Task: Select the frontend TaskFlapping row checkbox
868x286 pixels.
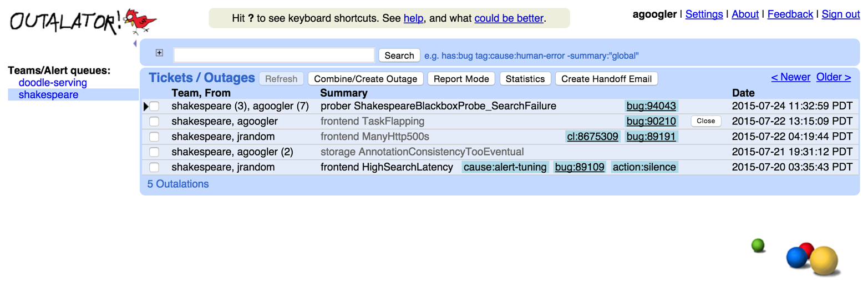Action: pos(154,121)
